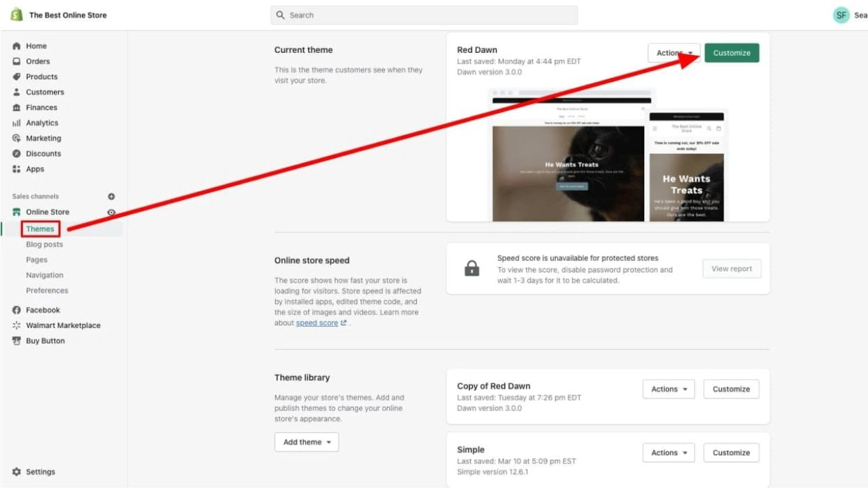The image size is (868, 488).
Task: Click the lock icon in speed card
Action: coord(471,268)
